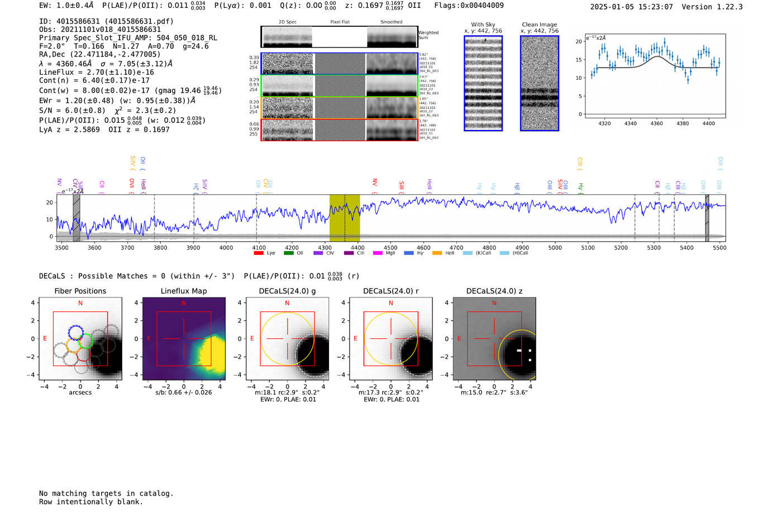Click the 'F=2.0" T=0.166 N=1.27' line
The height and width of the screenshot is (532, 782).
pyautogui.click(x=124, y=46)
